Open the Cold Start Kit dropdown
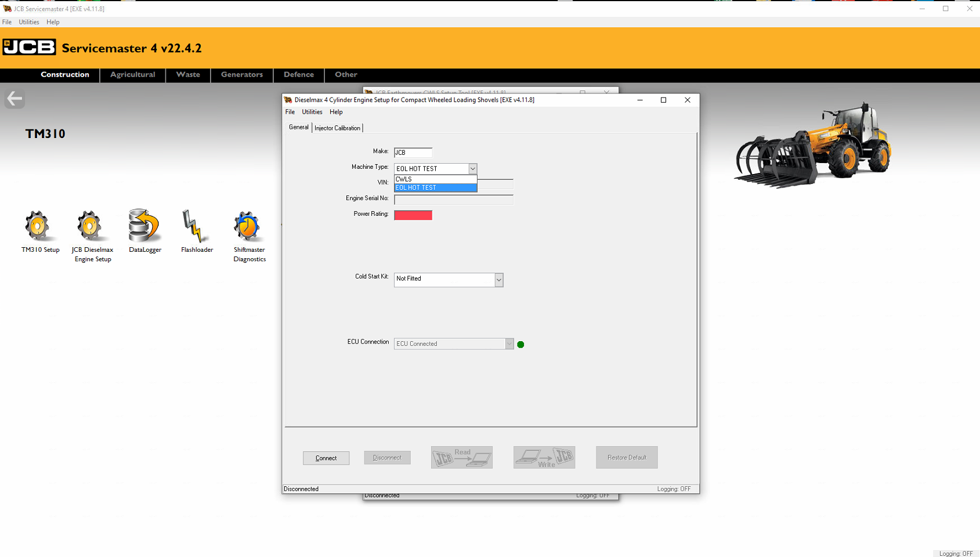 point(498,280)
